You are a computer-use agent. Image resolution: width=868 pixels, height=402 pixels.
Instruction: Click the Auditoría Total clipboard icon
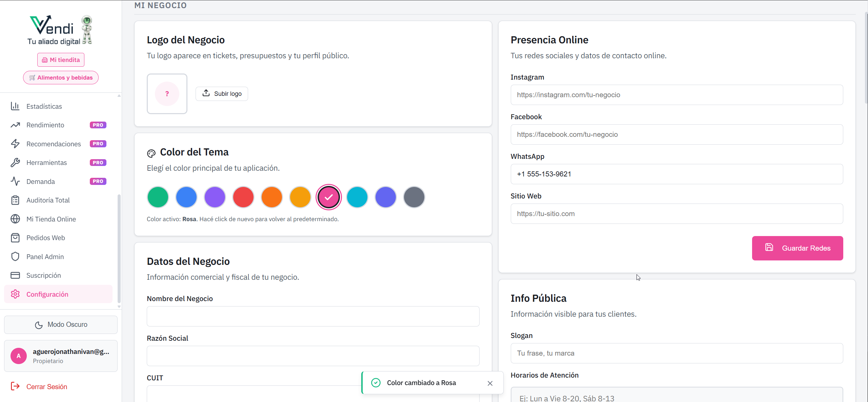(x=15, y=200)
